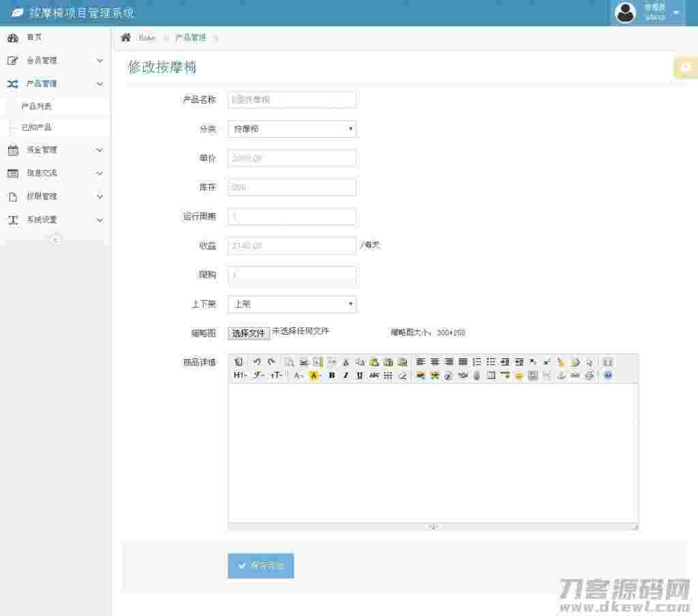Click inside the 产品名称 input field
This screenshot has height=616, width=698.
[x=292, y=99]
